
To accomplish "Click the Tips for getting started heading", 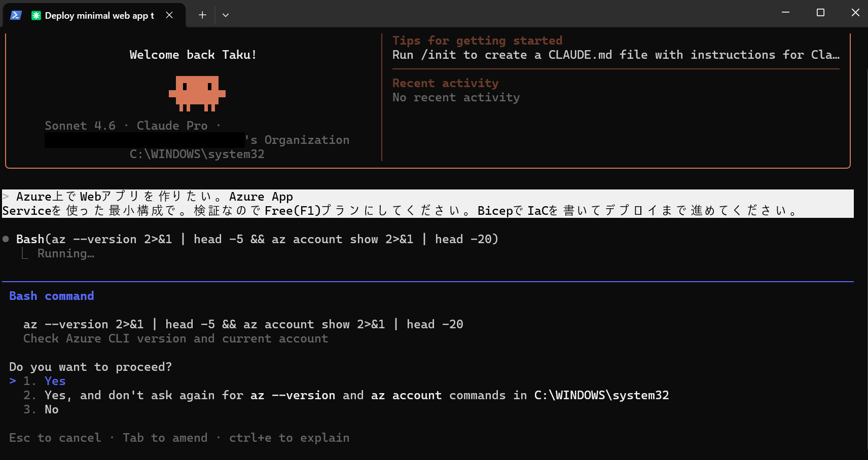I will (477, 41).
